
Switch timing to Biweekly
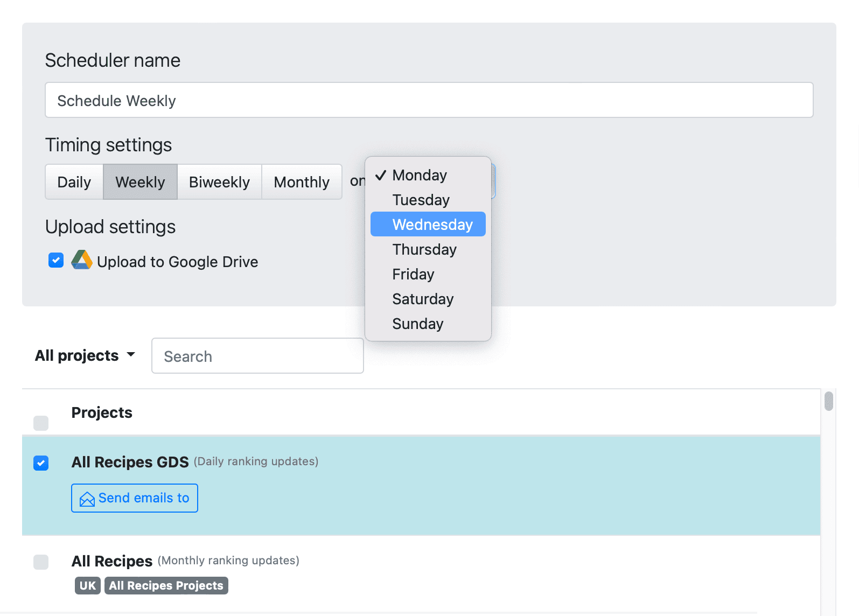coord(219,182)
